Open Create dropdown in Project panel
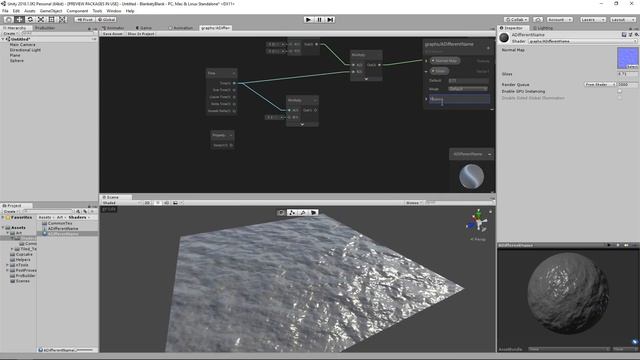This screenshot has width=640, height=360. (x=11, y=211)
